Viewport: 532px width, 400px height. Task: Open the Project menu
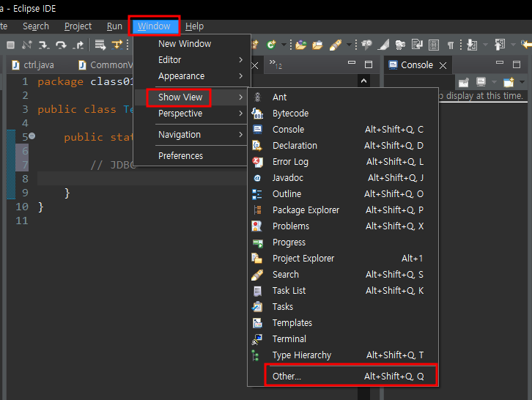pos(78,26)
